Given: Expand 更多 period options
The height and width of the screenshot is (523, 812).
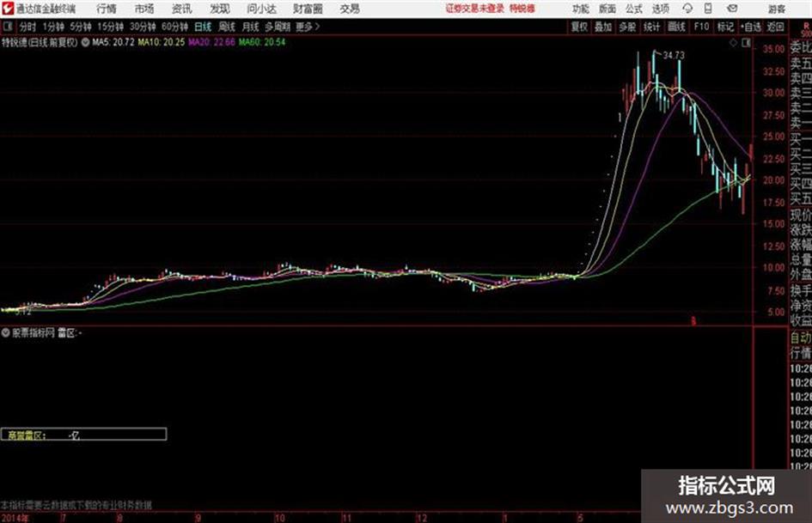Looking at the screenshot, I should [308, 27].
